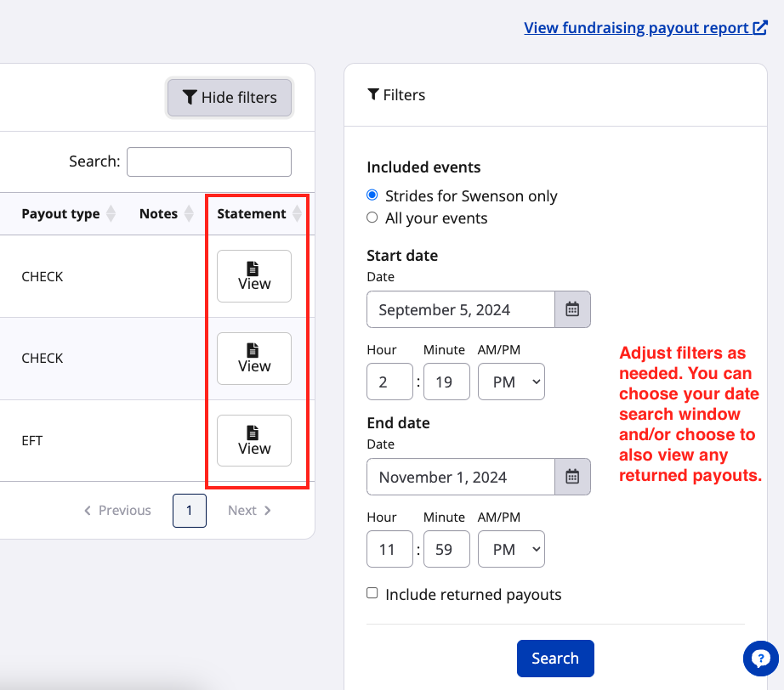Click Next page in pagination

coord(249,511)
